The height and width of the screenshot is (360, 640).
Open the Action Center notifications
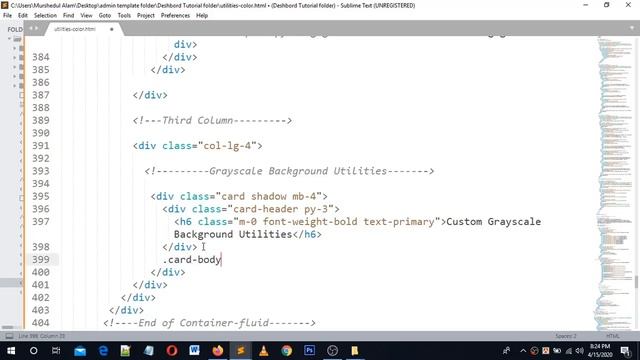(x=624, y=351)
